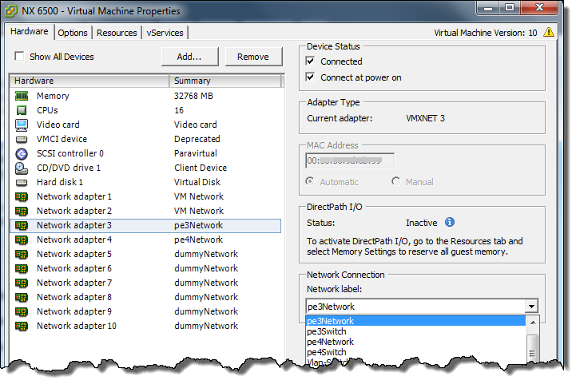
Task: Select the Network adapter 2 row label
Action: point(73,211)
